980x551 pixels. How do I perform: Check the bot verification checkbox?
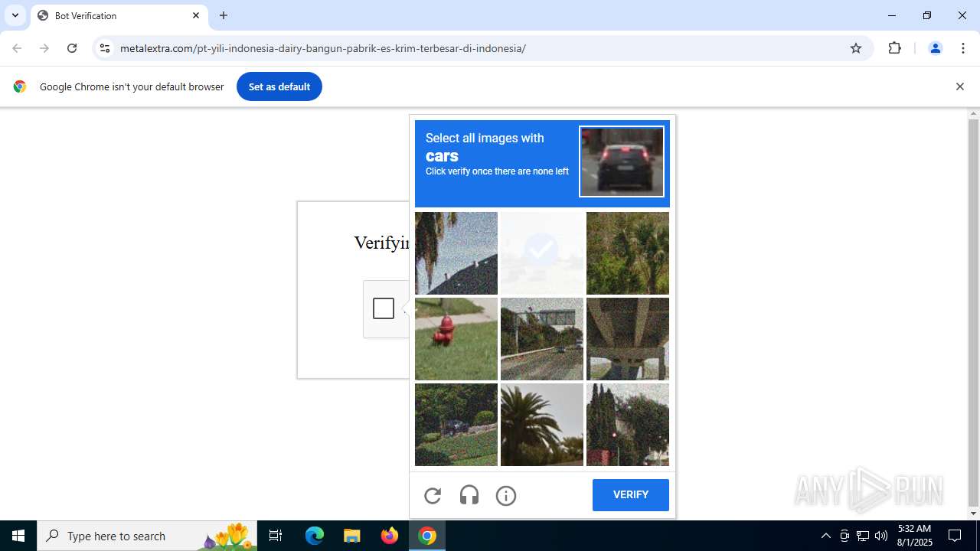[384, 308]
